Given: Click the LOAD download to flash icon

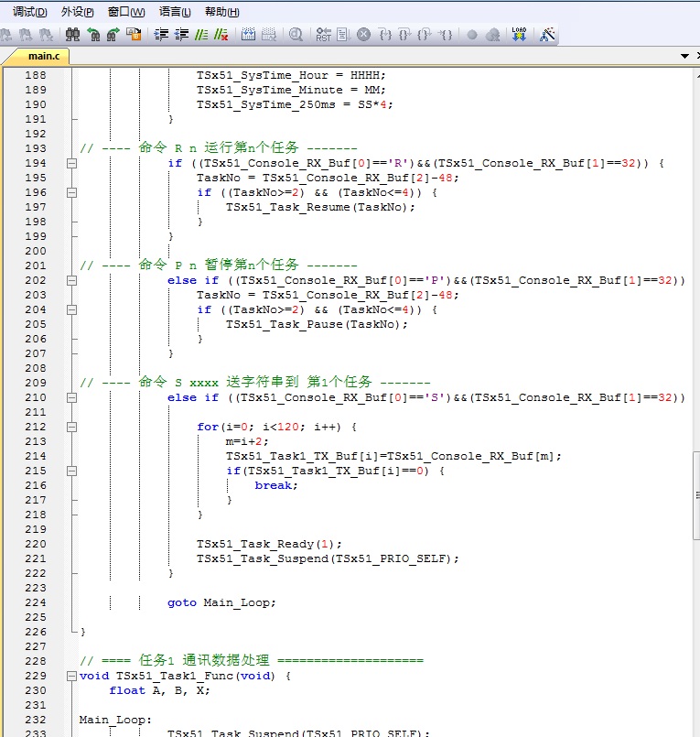Looking at the screenshot, I should coord(519,34).
